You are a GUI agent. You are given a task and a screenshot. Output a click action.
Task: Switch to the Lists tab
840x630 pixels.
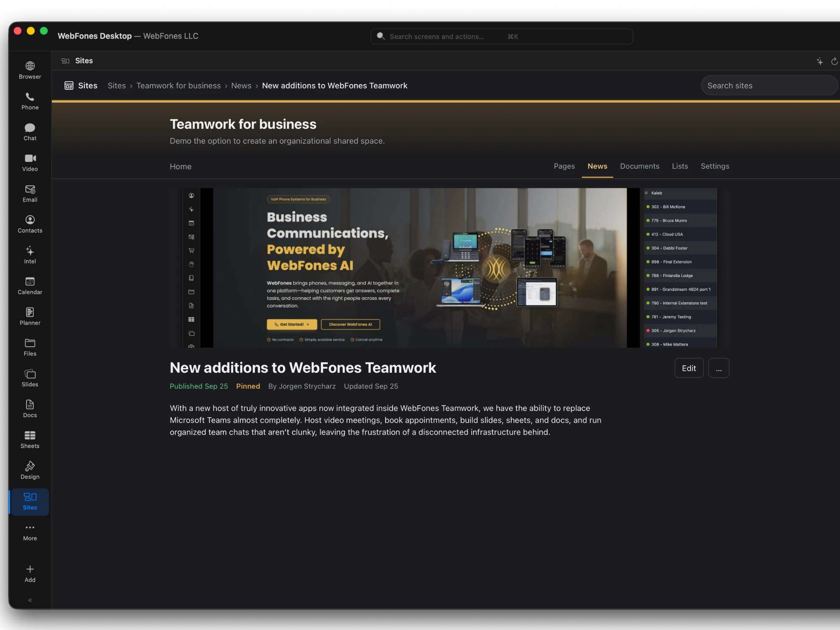pyautogui.click(x=680, y=166)
